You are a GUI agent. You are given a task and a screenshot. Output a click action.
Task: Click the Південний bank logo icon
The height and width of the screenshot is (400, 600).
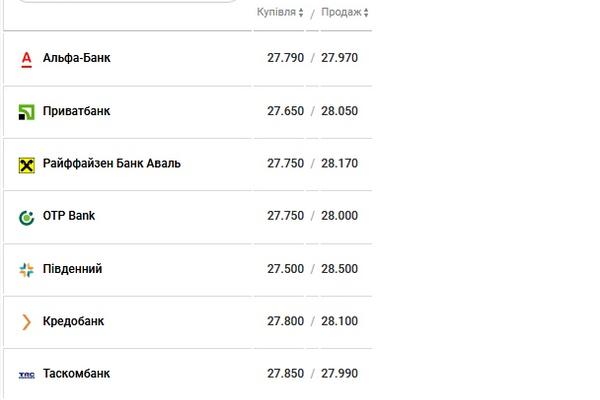click(x=26, y=270)
